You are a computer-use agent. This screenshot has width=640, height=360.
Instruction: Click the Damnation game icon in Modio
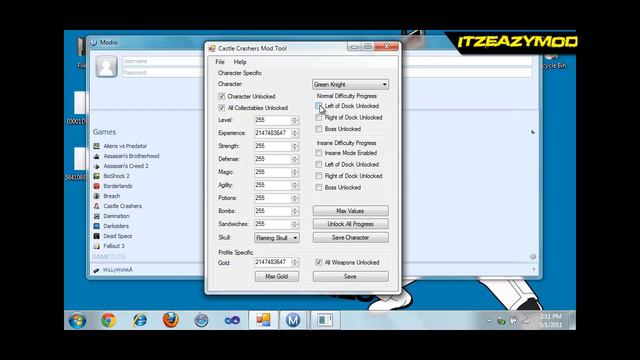pyautogui.click(x=97, y=216)
